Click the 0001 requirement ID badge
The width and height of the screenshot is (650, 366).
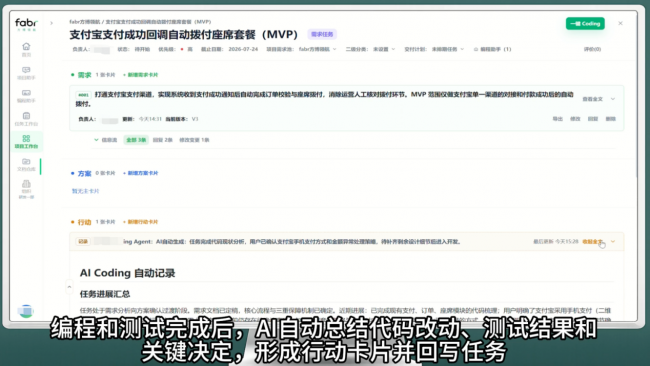coord(83,95)
